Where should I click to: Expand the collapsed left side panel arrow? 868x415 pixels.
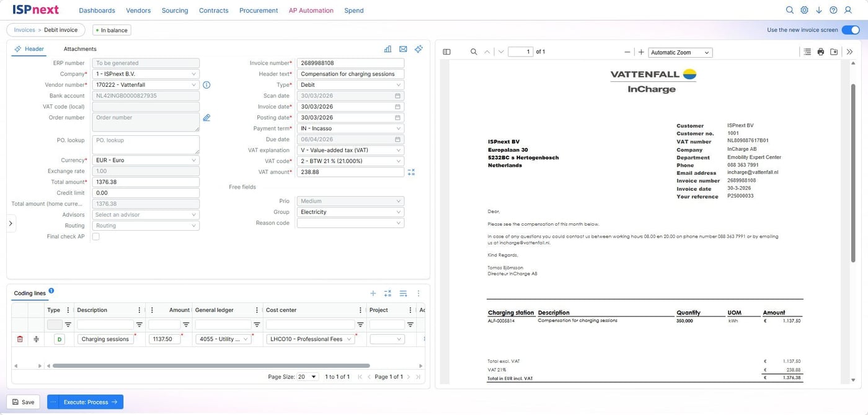coord(11,223)
